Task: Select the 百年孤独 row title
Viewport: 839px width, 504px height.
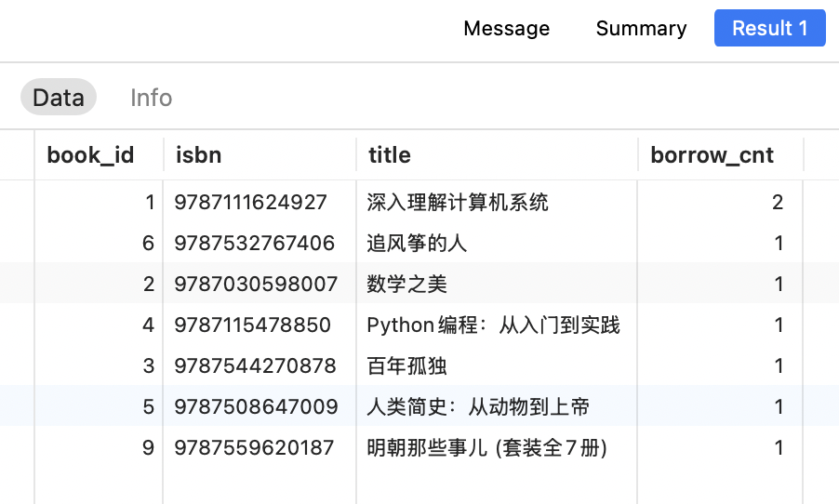Action: click(407, 365)
